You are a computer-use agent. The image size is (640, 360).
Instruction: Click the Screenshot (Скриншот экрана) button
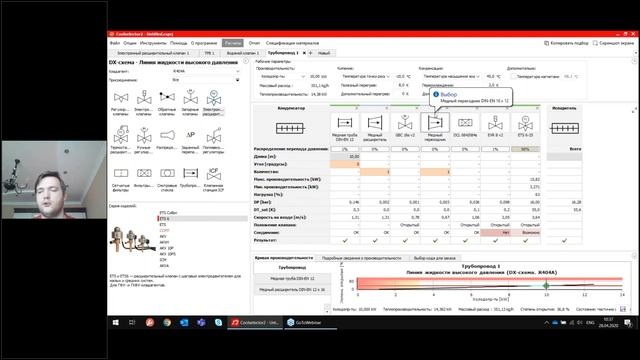[x=613, y=43]
